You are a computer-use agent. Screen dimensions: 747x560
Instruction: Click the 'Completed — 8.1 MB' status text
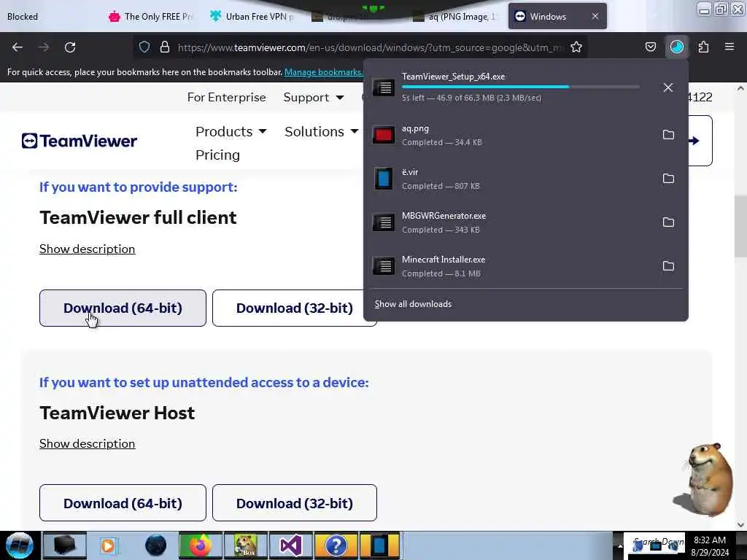441,273
